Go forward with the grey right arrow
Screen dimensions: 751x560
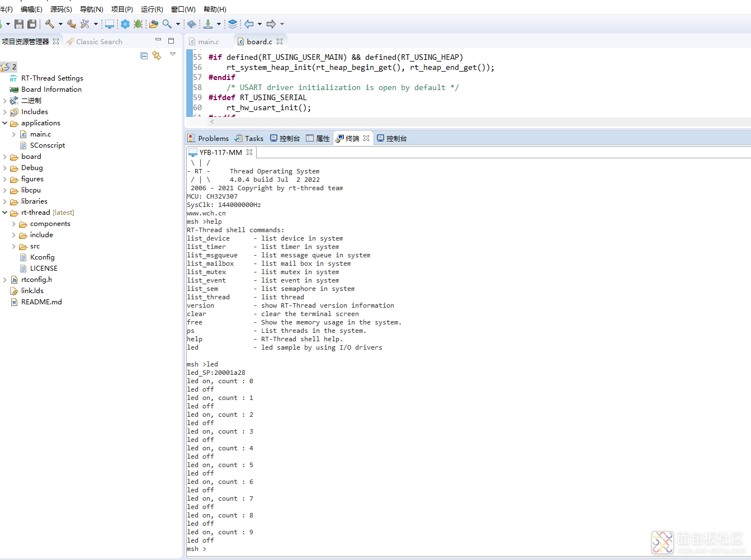tap(271, 24)
